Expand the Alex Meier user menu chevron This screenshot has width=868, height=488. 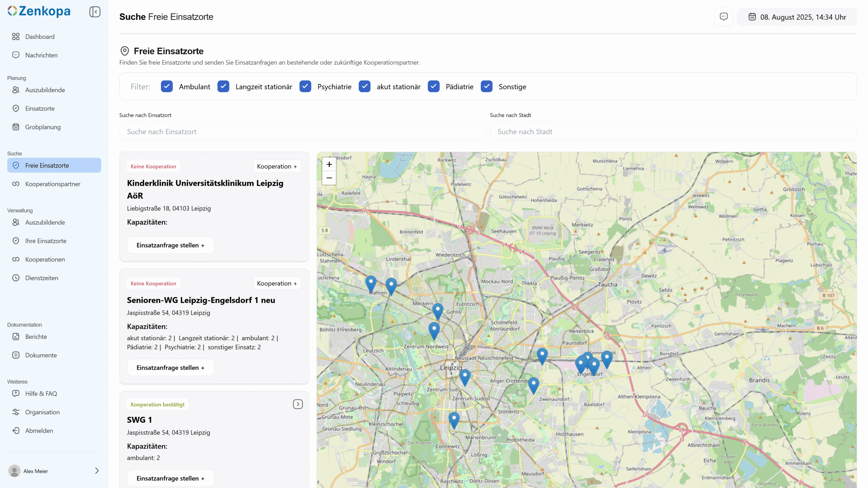(97, 471)
